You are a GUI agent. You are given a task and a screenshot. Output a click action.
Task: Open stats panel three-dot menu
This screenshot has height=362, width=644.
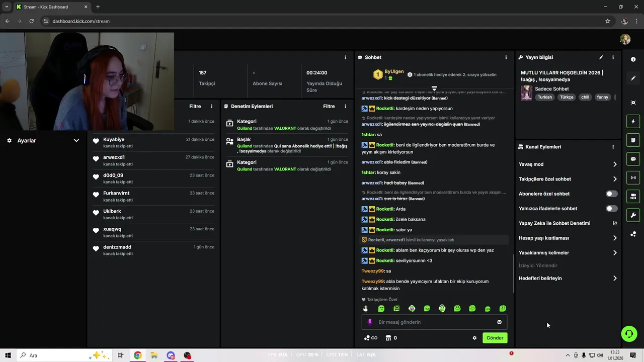pyautogui.click(x=345, y=57)
